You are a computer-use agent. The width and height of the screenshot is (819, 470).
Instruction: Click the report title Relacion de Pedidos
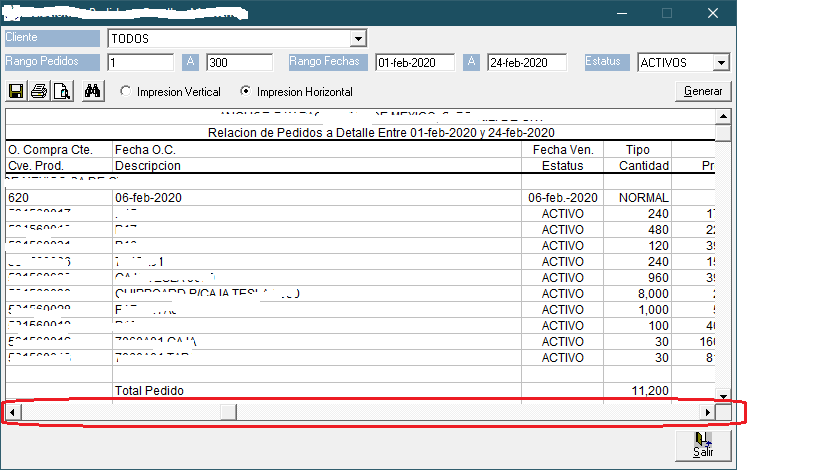[x=381, y=133]
